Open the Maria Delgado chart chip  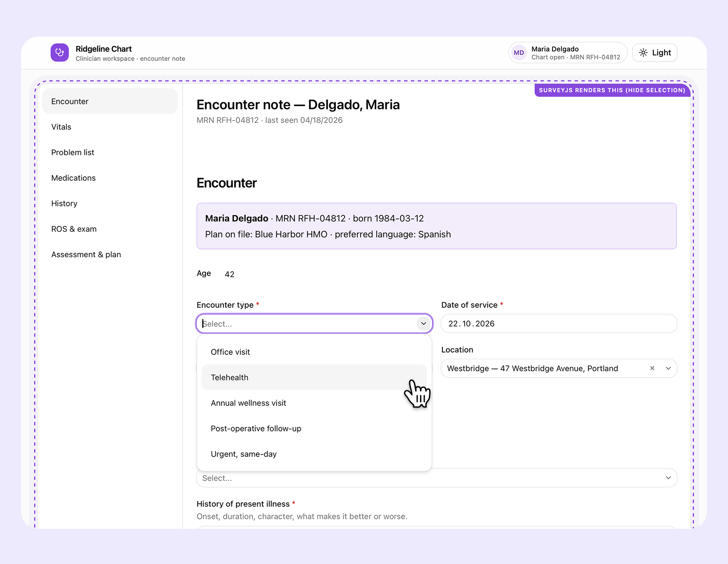(x=568, y=53)
